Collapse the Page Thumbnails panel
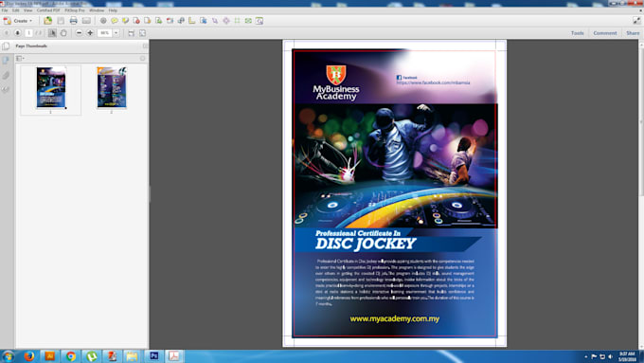Image resolution: width=644 pixels, height=363 pixels. (x=145, y=46)
